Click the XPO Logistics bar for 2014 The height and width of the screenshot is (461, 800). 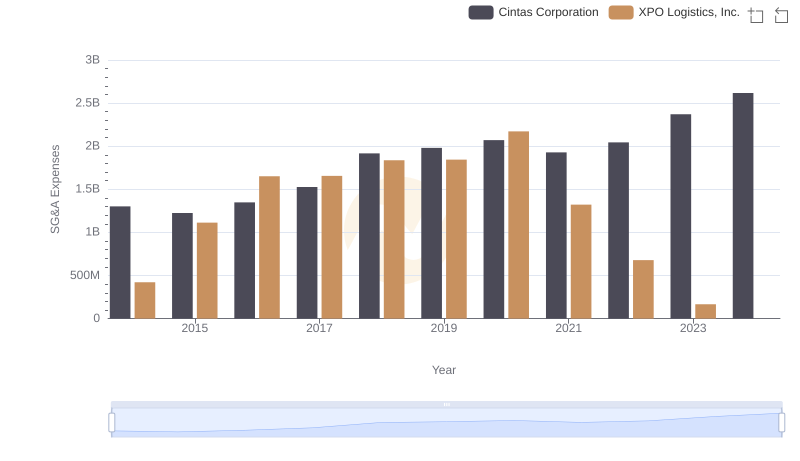[145, 300]
